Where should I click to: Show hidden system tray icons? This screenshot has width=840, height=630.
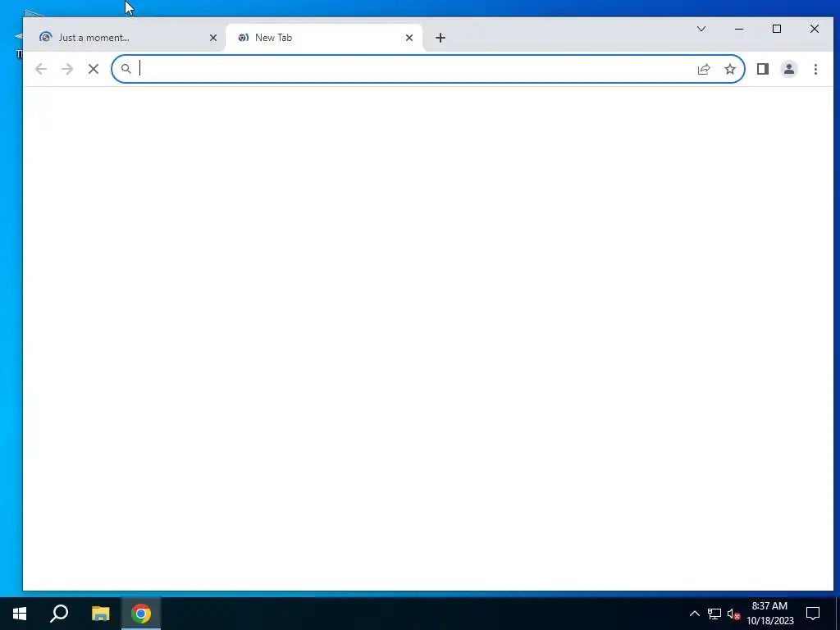(x=694, y=614)
